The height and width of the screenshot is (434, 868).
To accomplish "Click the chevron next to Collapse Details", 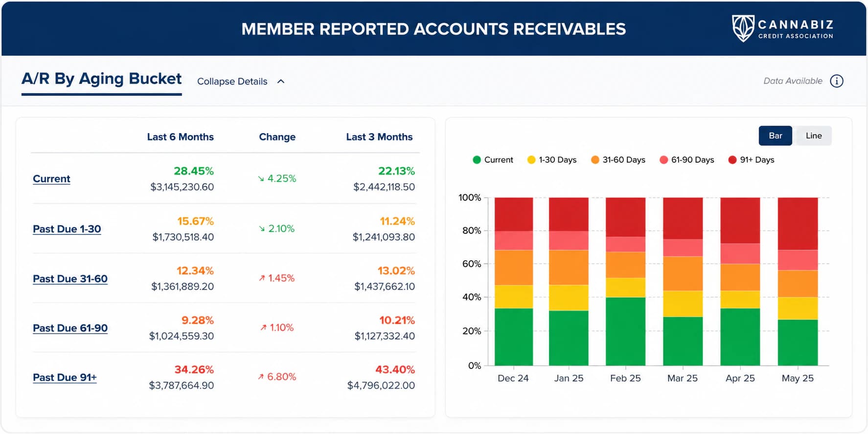I will coord(281,81).
